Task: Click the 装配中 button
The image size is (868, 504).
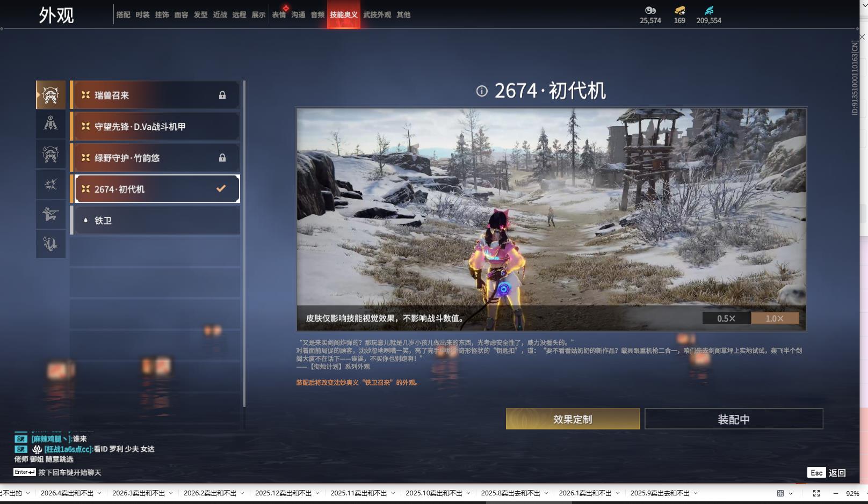Action: [x=734, y=419]
